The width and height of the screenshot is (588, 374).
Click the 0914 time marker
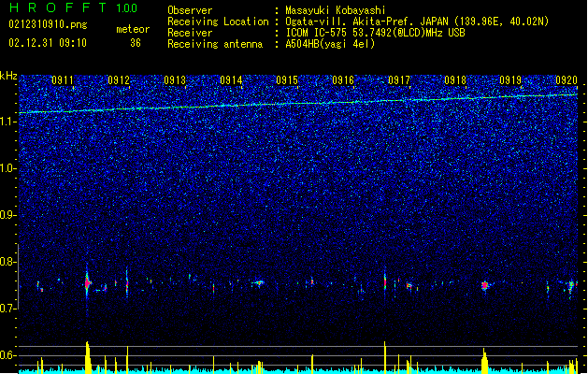pos(231,80)
